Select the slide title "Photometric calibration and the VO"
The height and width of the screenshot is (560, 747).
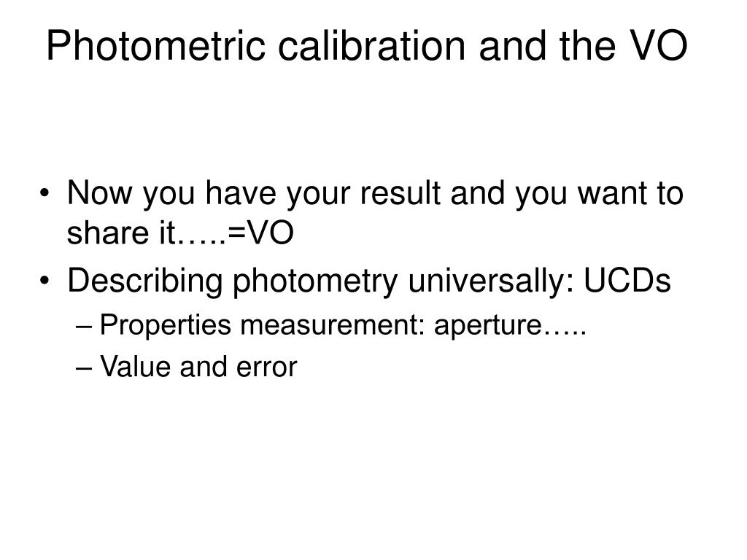coord(367,45)
